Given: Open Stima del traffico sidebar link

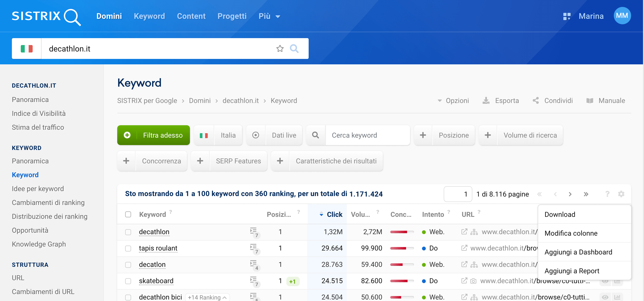Looking at the screenshot, I should click(38, 127).
